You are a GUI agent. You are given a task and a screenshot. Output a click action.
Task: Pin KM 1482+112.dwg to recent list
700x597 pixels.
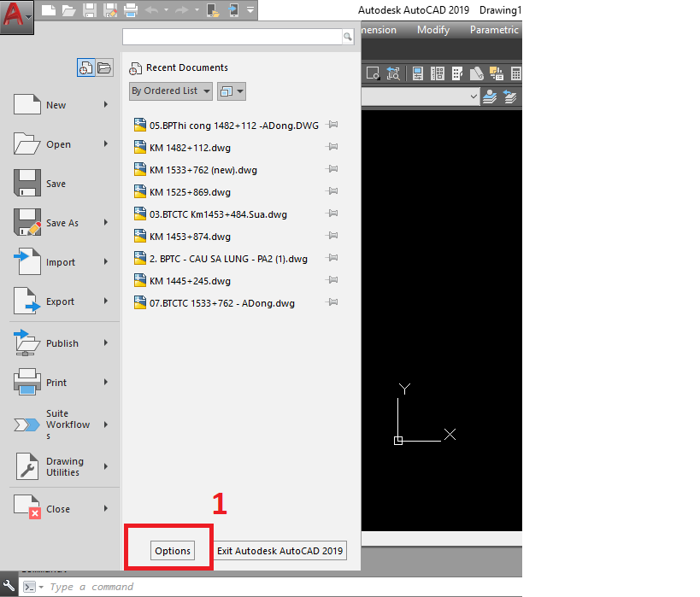(x=332, y=146)
